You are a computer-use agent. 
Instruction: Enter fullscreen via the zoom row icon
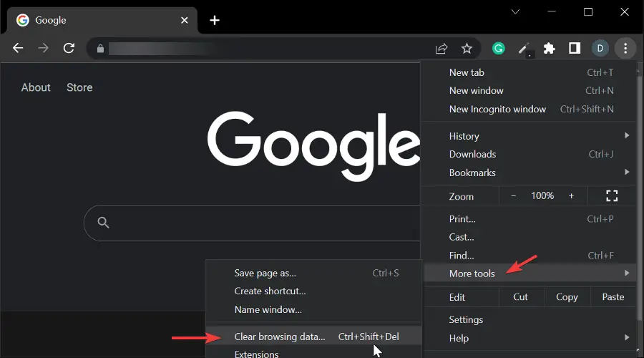pos(612,195)
